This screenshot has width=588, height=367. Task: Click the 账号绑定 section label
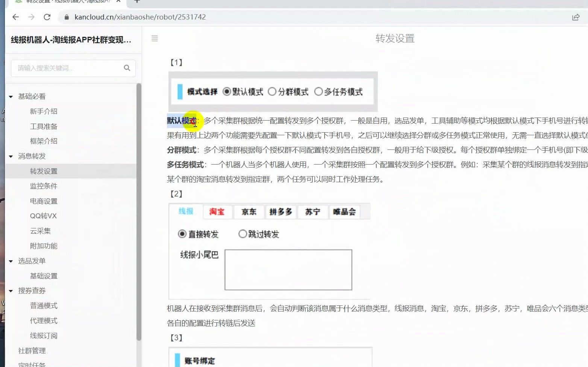(200, 361)
